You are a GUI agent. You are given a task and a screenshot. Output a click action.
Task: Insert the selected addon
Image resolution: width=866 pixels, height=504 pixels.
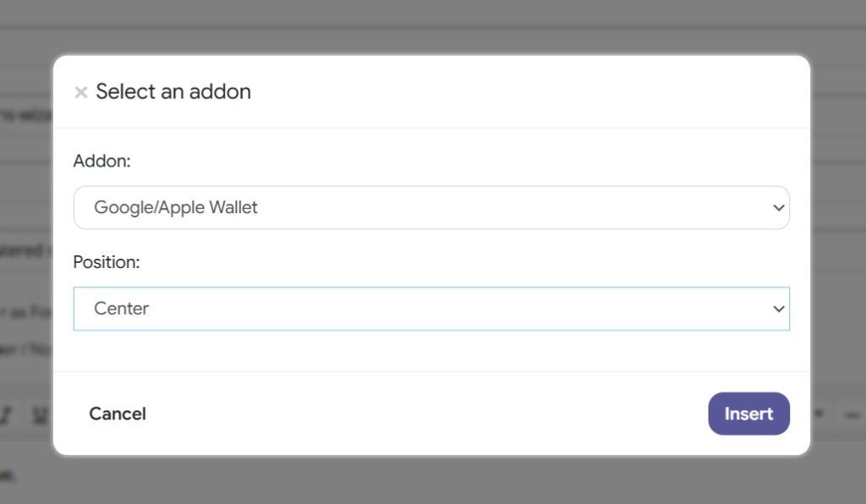point(749,414)
